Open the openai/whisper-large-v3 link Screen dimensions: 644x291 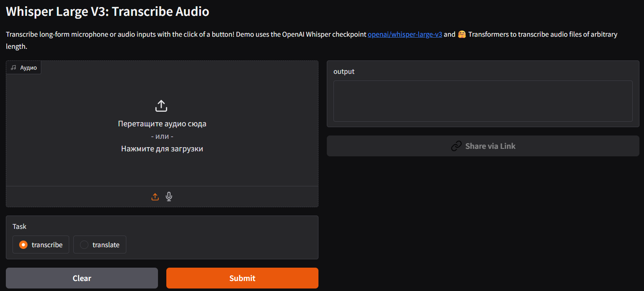point(405,35)
